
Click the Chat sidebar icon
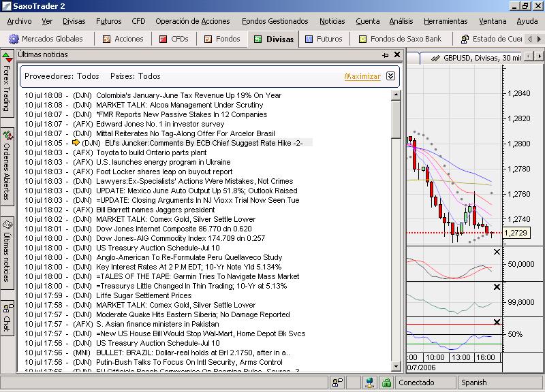pyautogui.click(x=7, y=308)
